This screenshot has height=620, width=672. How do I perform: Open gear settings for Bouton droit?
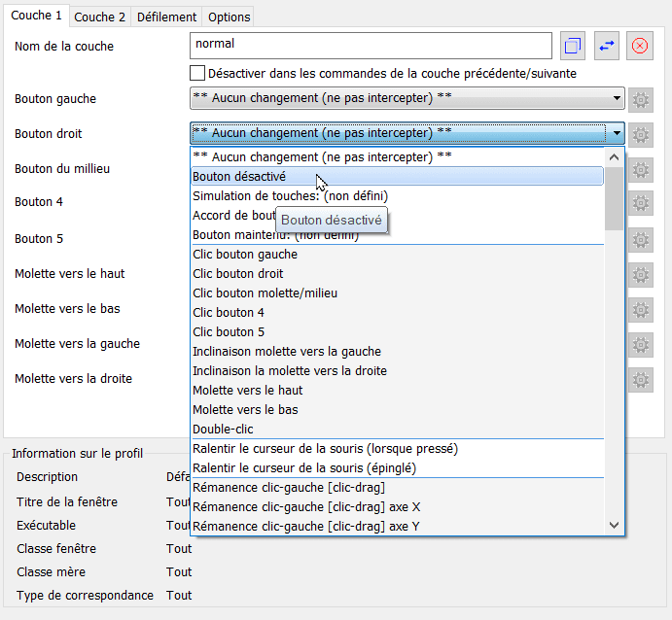pos(640,134)
